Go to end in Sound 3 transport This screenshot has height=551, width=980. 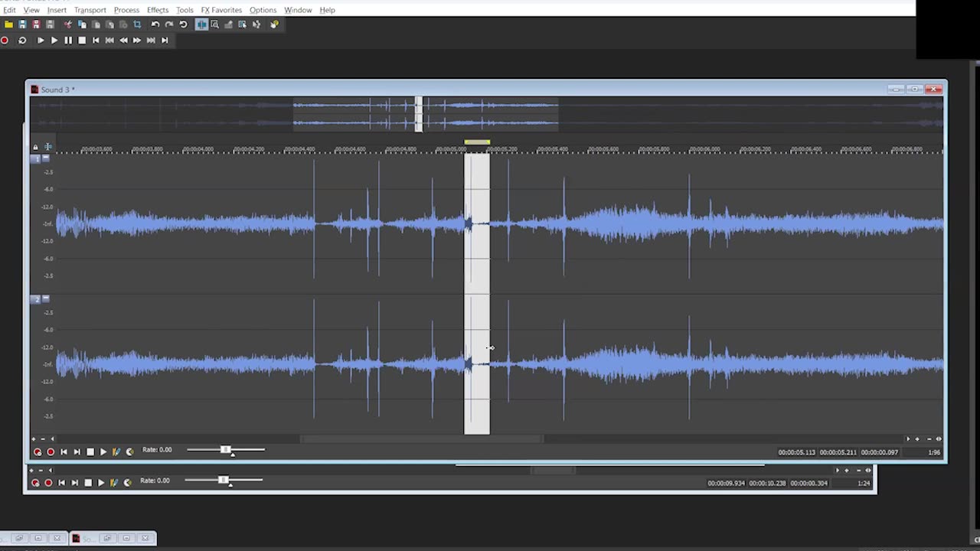(77, 452)
